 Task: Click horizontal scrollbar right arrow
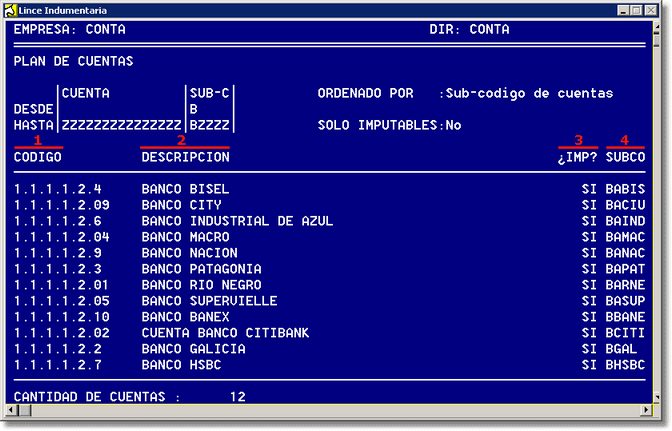pyautogui.click(x=647, y=410)
